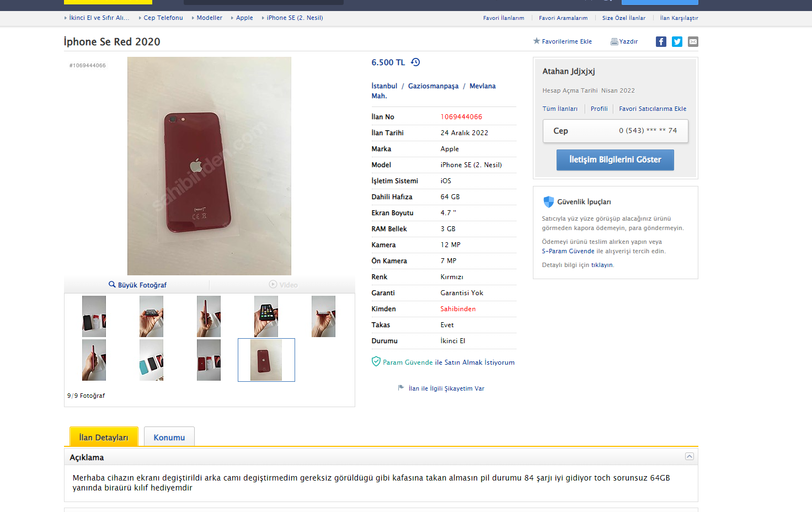Click the Gaziosmanpaşa location link

click(433, 86)
